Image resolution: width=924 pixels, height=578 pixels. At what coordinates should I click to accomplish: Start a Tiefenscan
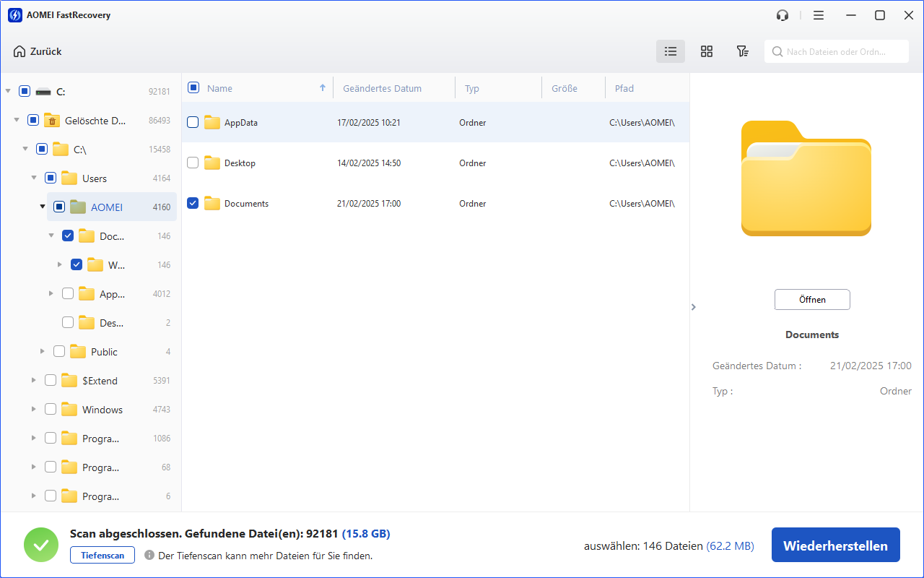click(102, 556)
